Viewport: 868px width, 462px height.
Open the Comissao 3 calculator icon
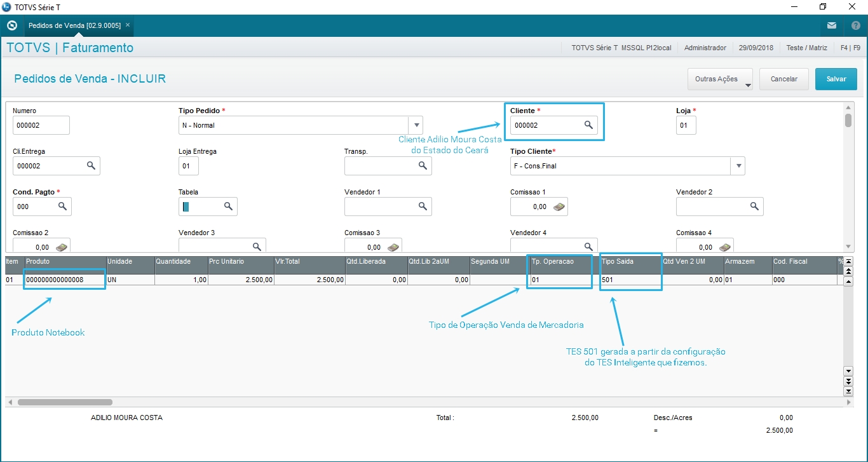[x=393, y=247]
